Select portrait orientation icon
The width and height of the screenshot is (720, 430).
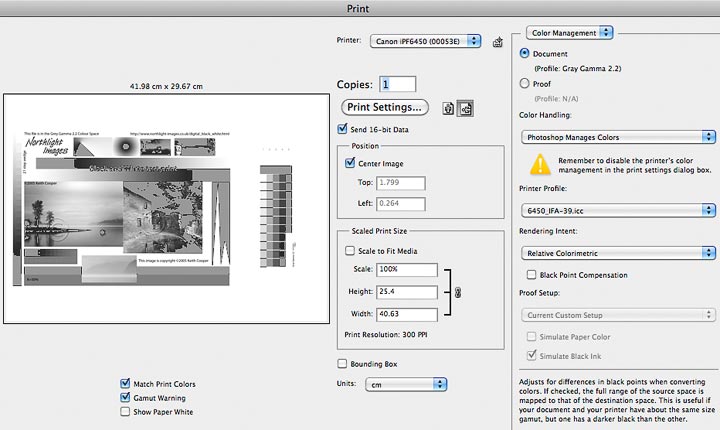pos(448,108)
